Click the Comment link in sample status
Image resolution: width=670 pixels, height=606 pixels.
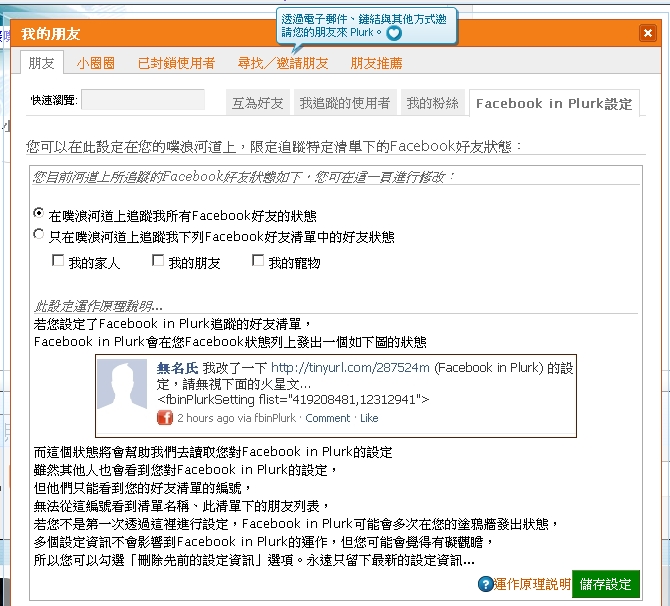tap(327, 418)
